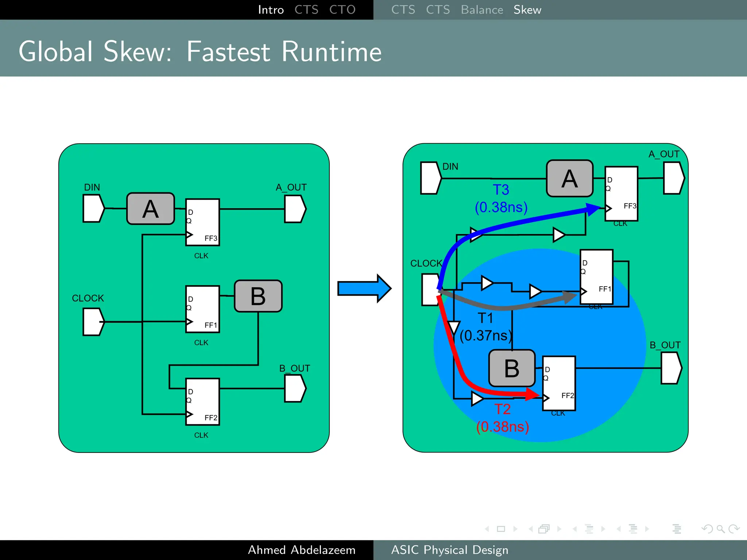Viewport: 747px width, 560px height.
Task: Click the slide rectangle navigation icon
Action: click(x=501, y=529)
